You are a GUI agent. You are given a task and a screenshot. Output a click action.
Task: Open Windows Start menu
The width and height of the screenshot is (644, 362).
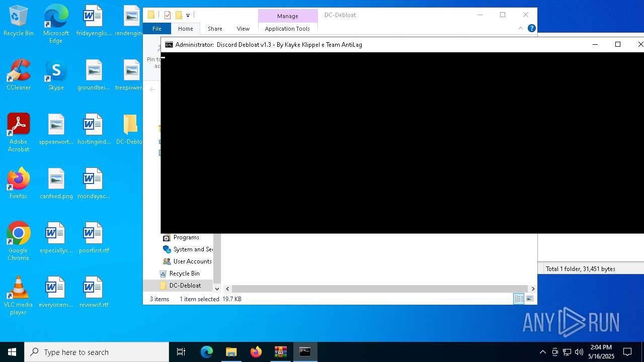[x=12, y=352]
